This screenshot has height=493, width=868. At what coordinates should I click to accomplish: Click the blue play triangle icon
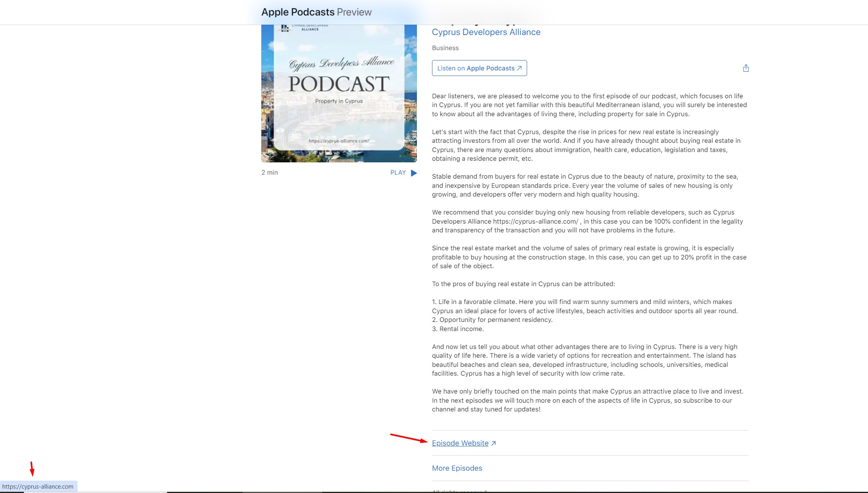(x=414, y=173)
